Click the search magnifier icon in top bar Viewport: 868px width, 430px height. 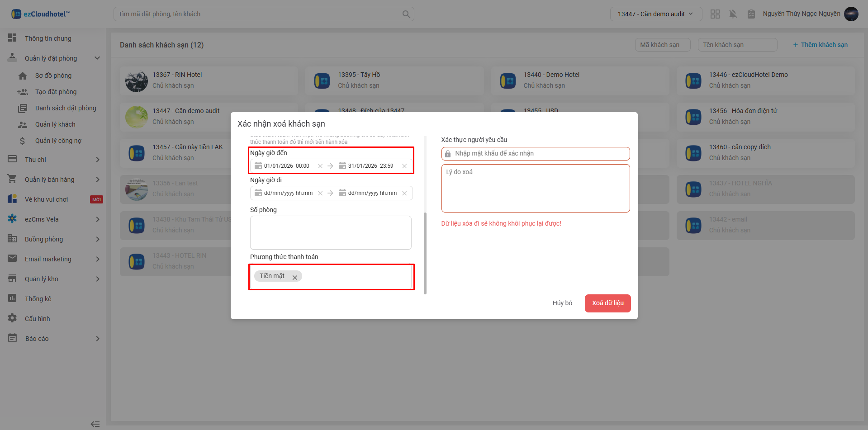click(x=406, y=14)
